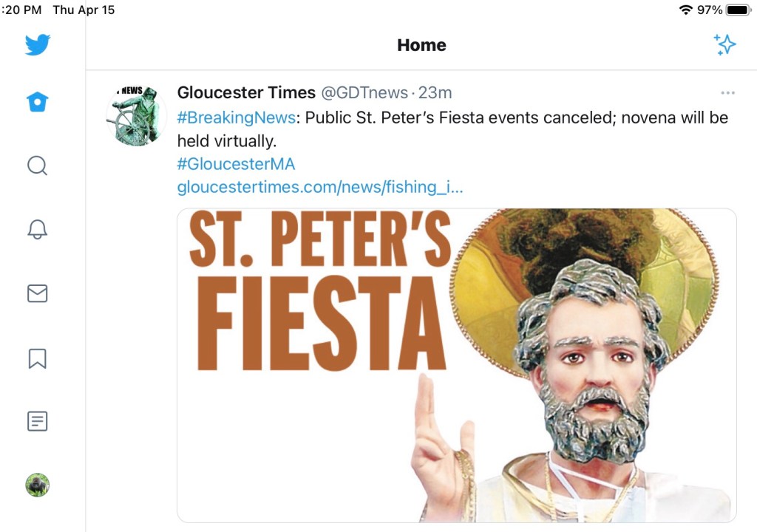757x532 pixels.
Task: Open your profile avatar in sidebar
Action: click(x=38, y=485)
